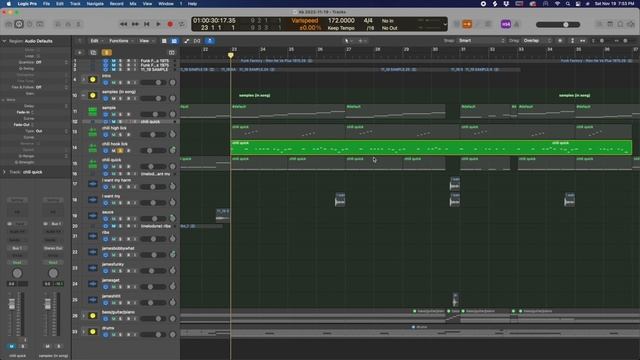Click the Fast Forward transport button

click(x=135, y=24)
